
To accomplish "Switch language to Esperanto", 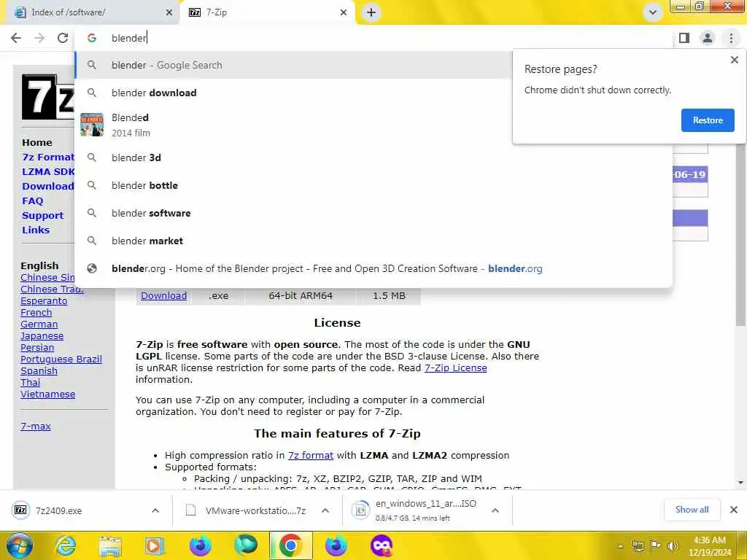I will [44, 301].
